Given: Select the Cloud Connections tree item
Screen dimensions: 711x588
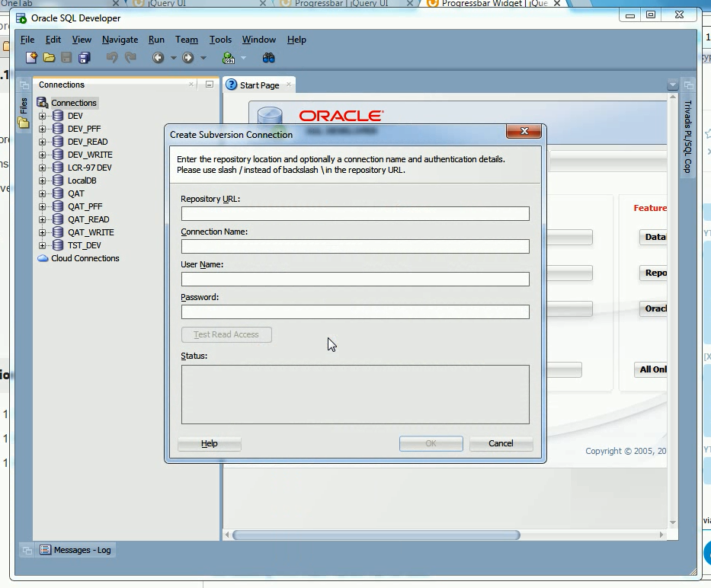Looking at the screenshot, I should tap(85, 258).
